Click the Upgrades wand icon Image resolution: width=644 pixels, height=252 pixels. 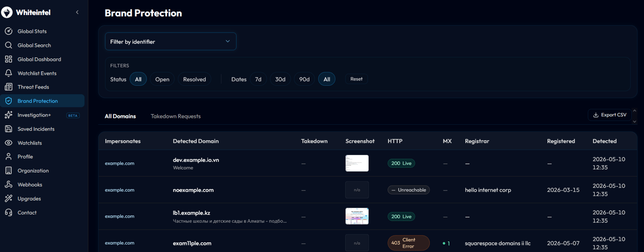(8, 198)
